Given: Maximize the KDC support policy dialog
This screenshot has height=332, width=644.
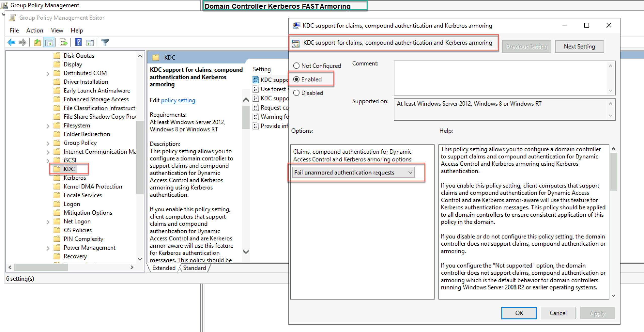Looking at the screenshot, I should point(586,25).
